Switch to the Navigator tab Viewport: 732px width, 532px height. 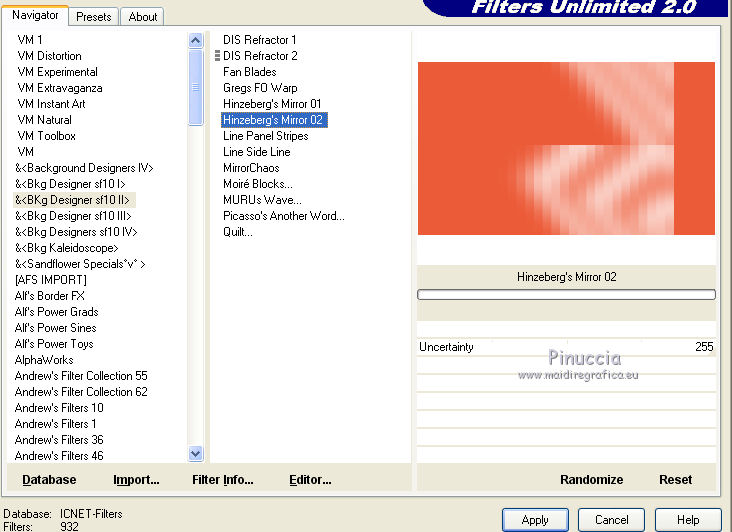pos(35,15)
